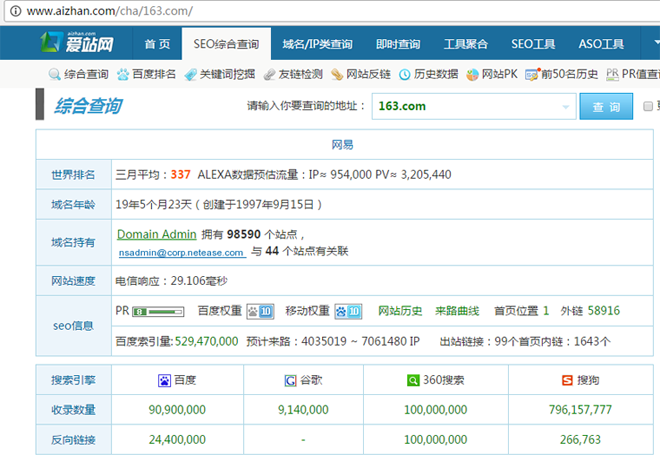Image resolution: width=660 pixels, height=461 pixels.
Task: Click the 电信响应 speed value 29.106毫秒
Action: (x=199, y=281)
